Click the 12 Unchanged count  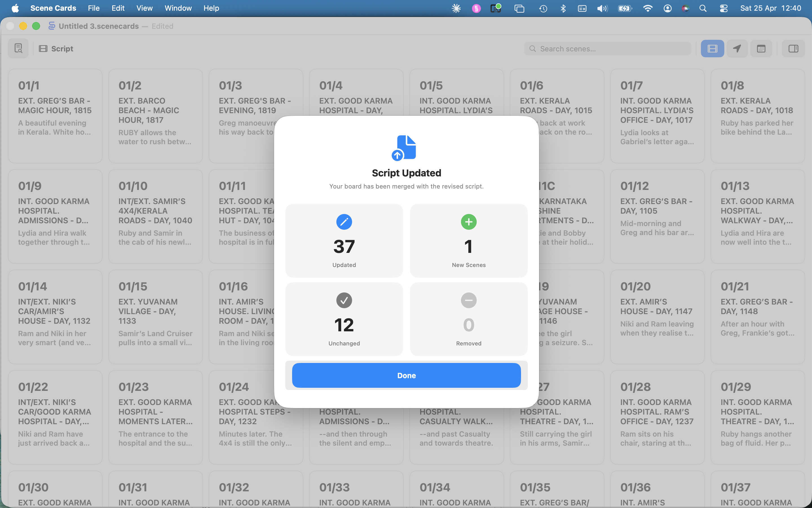[344, 325]
